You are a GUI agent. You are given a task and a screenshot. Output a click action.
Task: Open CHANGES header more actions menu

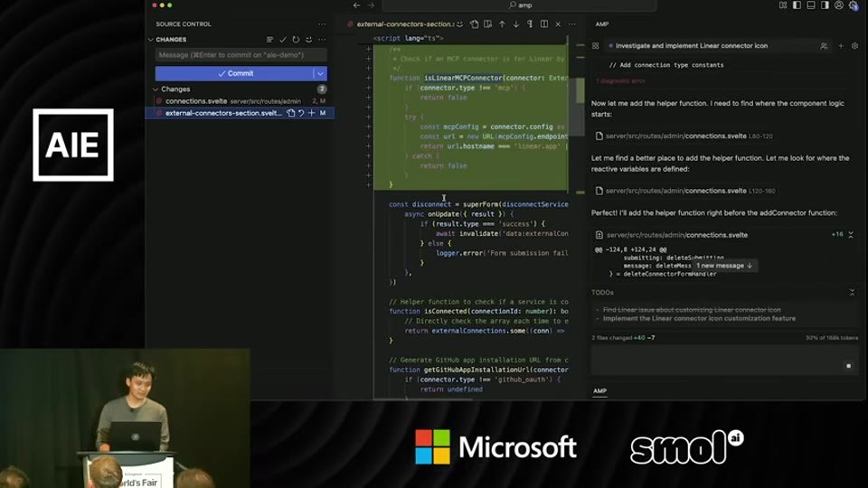pos(322,40)
